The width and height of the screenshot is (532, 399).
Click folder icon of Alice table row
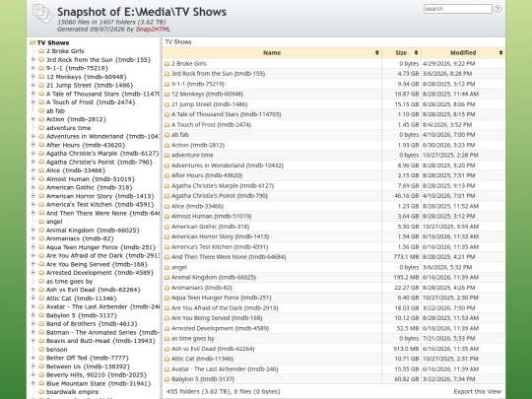[166, 206]
